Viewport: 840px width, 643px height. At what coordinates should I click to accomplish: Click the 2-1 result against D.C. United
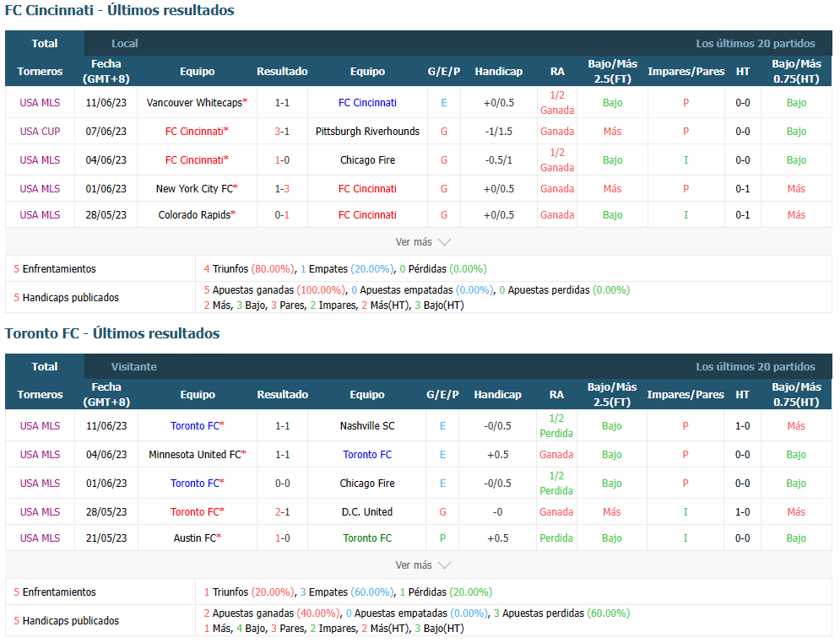[282, 512]
